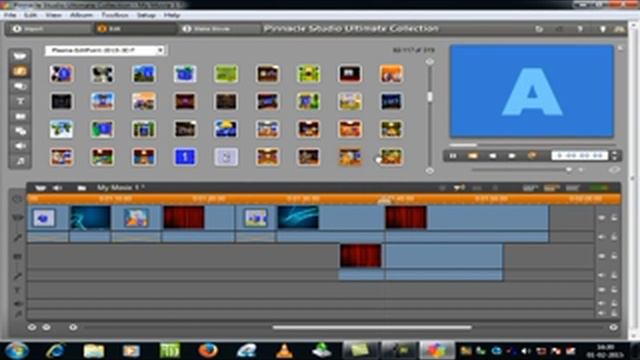640x360 pixels.
Task: Click the video track header icon
Action: (x=18, y=218)
